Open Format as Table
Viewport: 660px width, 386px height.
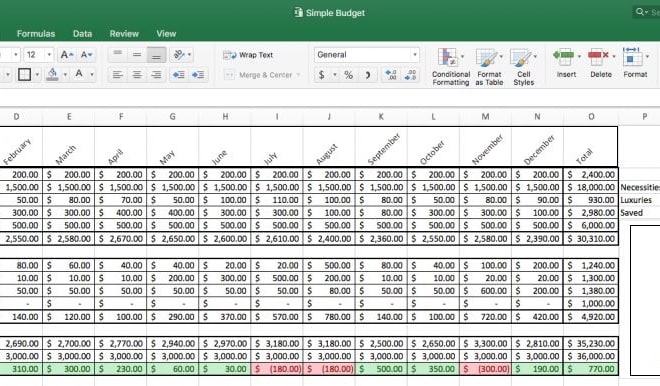pos(489,67)
